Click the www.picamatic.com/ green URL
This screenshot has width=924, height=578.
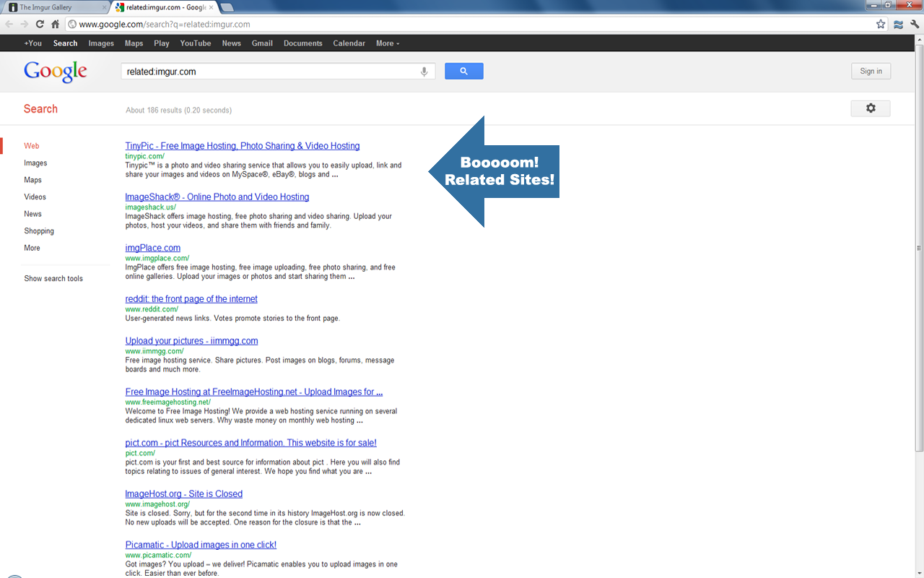pyautogui.click(x=159, y=556)
